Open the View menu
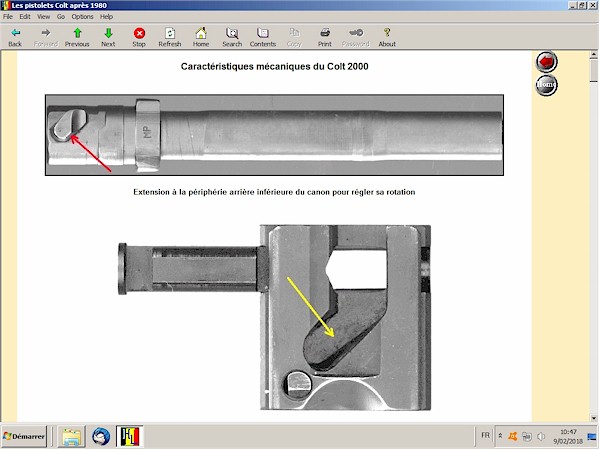 pos(43,17)
